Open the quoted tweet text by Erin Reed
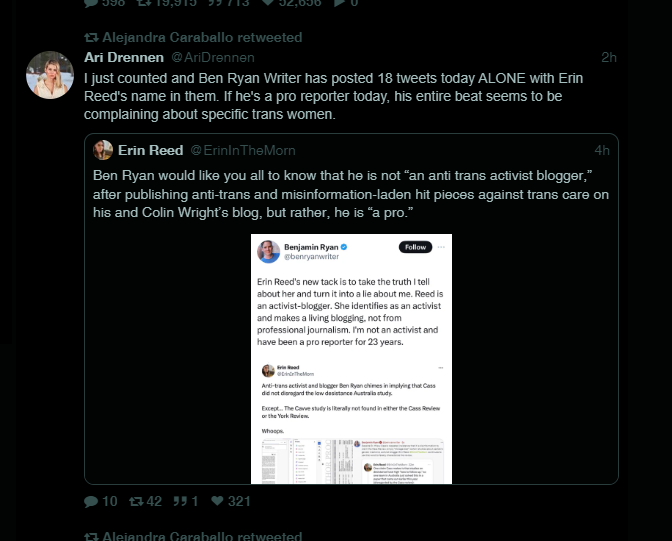672x541 pixels. [x=350, y=194]
